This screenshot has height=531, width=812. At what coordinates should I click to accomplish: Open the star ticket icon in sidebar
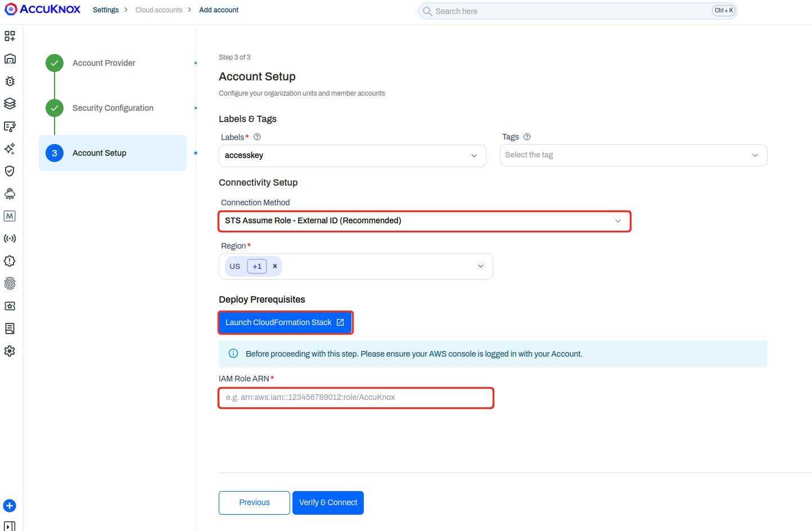point(10,306)
